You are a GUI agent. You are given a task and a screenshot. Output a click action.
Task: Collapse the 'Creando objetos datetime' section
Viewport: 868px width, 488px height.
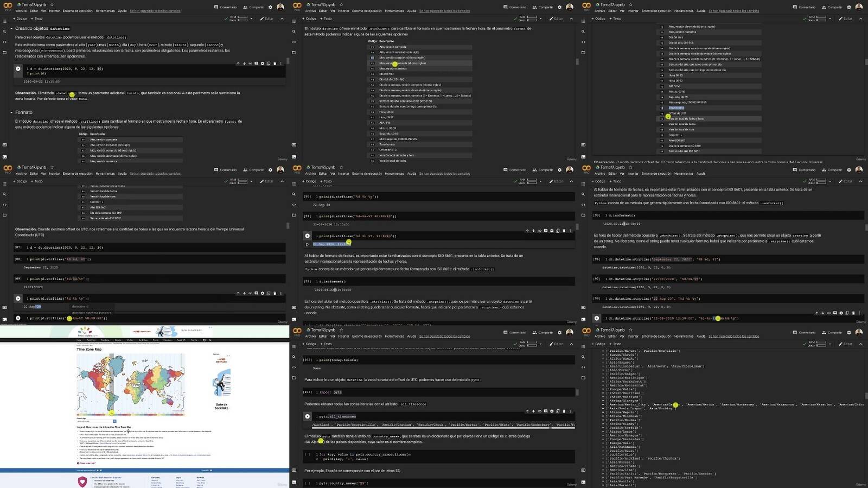[11, 28]
